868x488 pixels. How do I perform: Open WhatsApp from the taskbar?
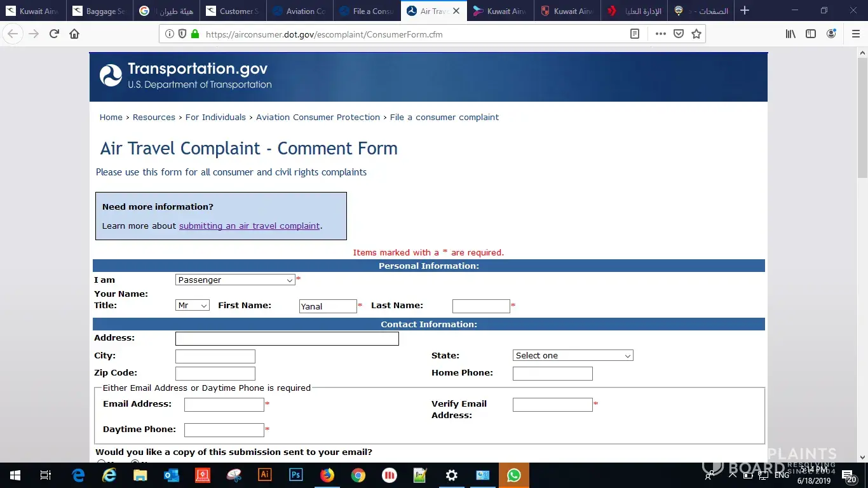click(513, 475)
